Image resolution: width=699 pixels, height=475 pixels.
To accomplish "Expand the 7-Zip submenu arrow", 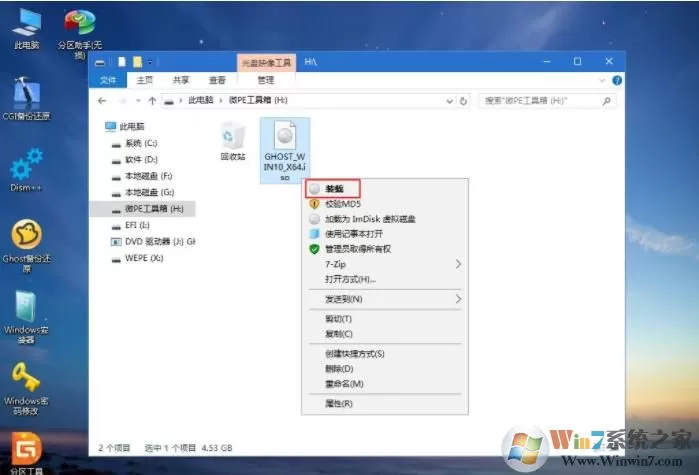I will tap(458, 264).
